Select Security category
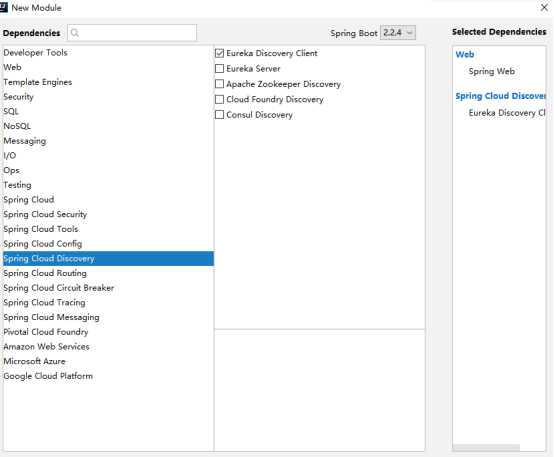 tap(108, 97)
